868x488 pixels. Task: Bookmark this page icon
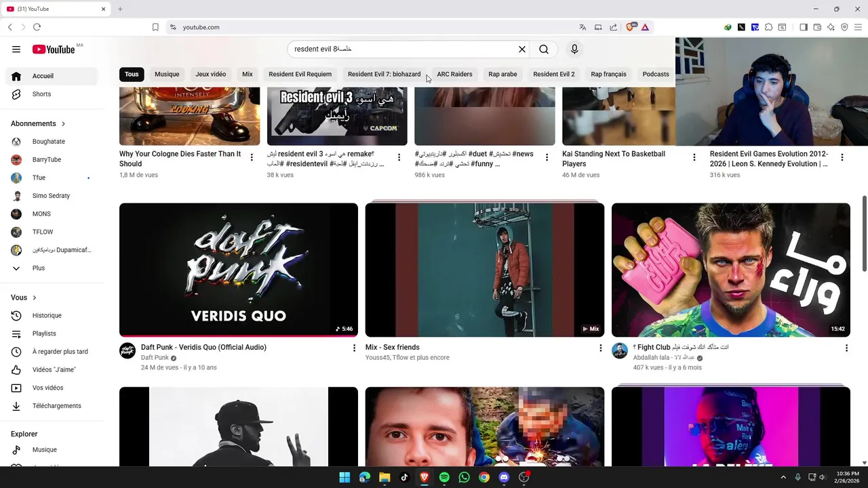click(x=155, y=27)
